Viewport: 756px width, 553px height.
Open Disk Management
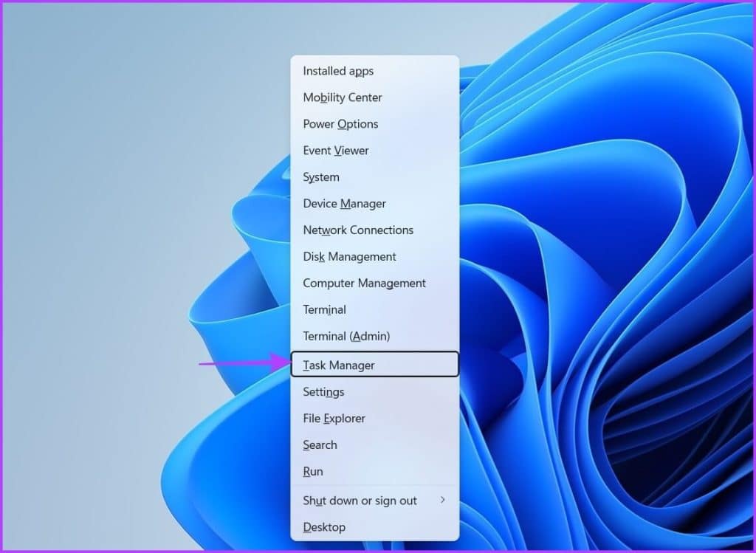(x=374, y=256)
